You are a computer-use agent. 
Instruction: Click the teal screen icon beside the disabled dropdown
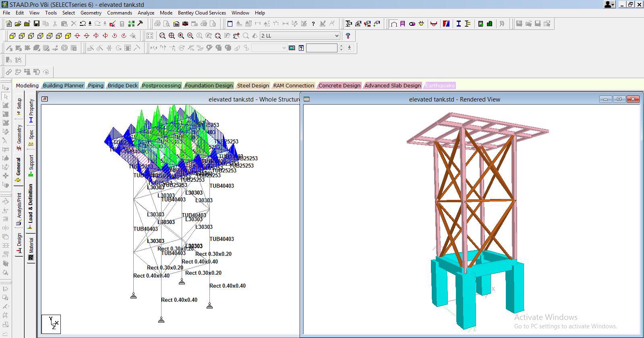click(x=292, y=48)
